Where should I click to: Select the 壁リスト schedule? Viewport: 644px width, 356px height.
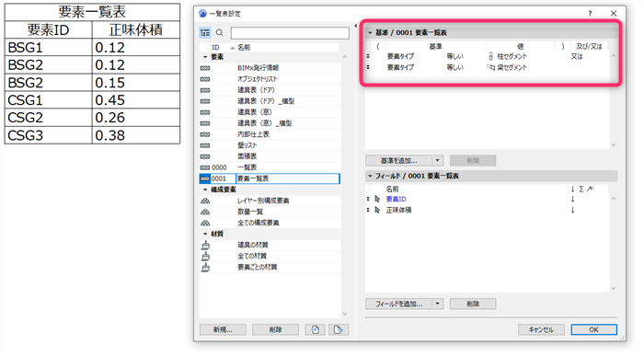pyautogui.click(x=270, y=145)
